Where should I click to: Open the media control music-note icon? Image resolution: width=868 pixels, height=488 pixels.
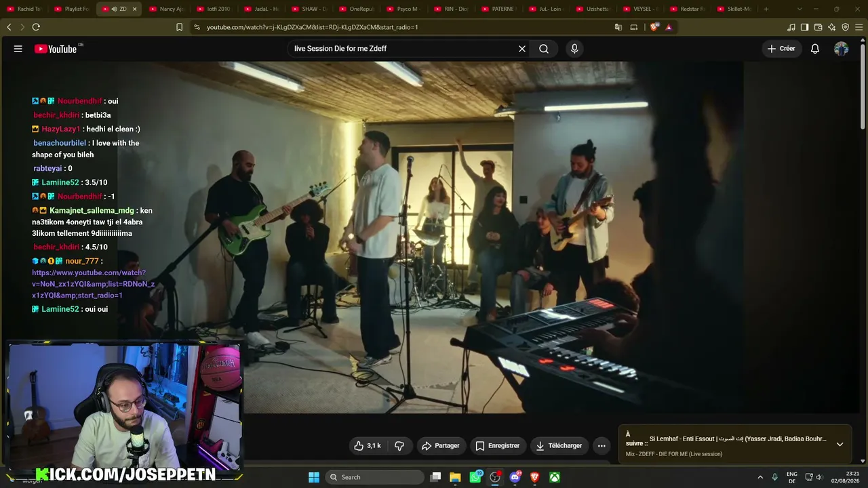click(791, 27)
